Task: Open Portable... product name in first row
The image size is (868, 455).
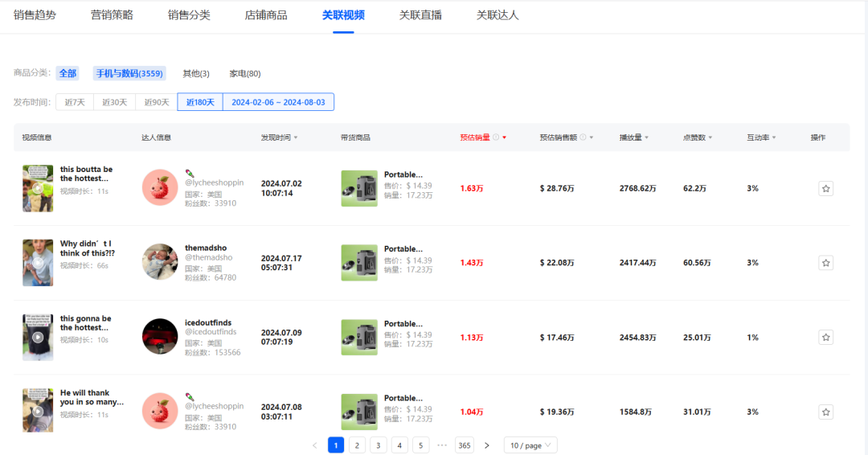Action: point(403,174)
